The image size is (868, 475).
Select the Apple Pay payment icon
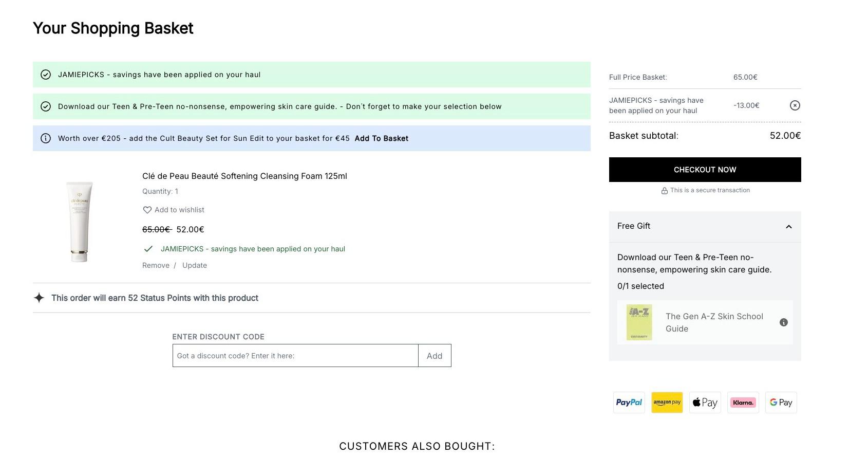click(705, 403)
